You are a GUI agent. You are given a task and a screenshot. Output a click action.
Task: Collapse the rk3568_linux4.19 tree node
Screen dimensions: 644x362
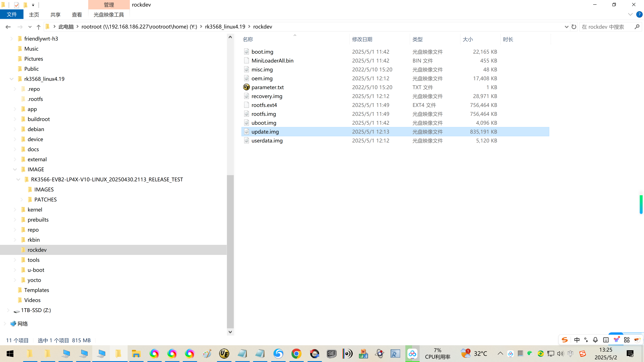click(x=12, y=79)
